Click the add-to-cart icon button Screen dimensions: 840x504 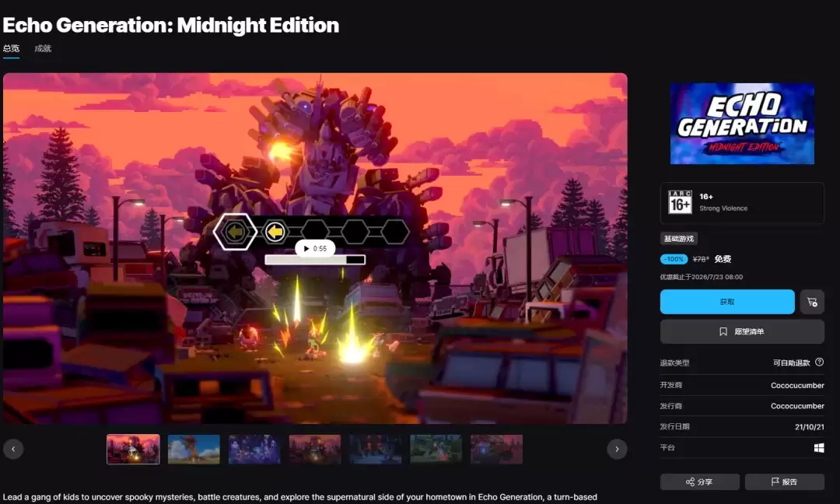(812, 302)
